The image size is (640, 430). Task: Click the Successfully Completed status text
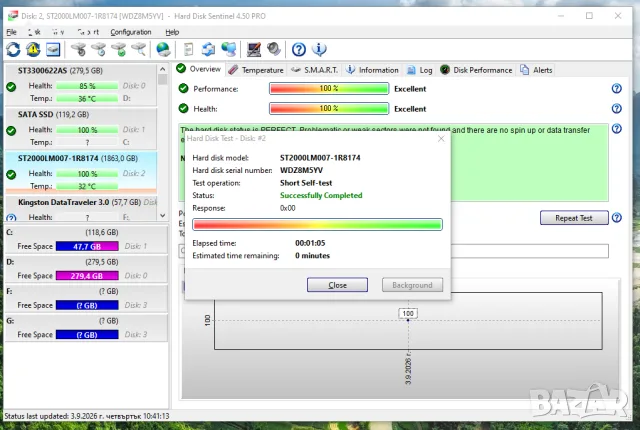tap(321, 195)
